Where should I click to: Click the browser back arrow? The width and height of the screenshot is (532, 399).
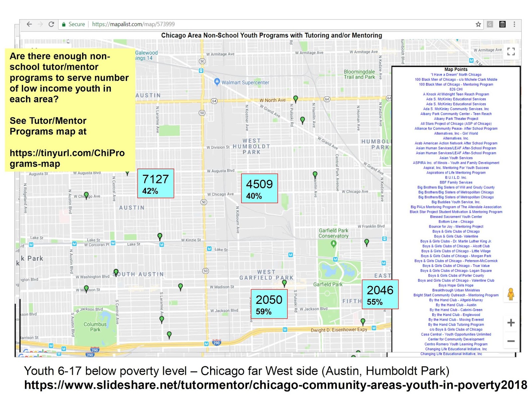coord(29,24)
